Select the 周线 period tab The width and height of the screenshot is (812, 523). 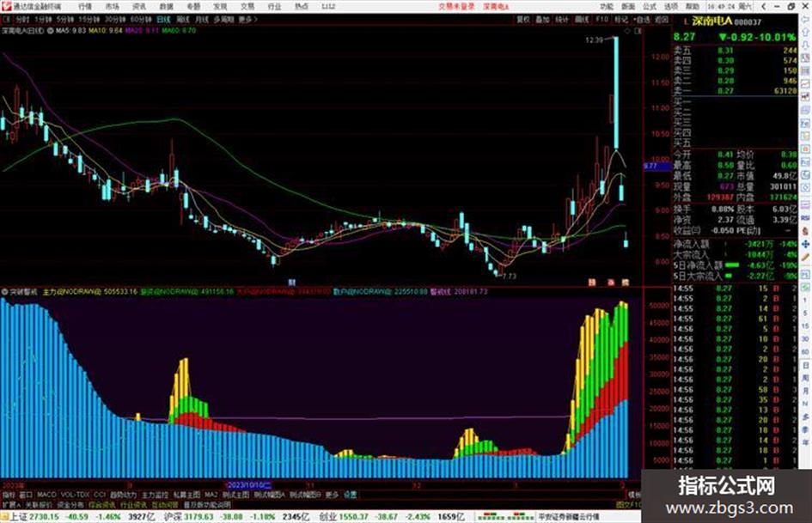[183, 19]
